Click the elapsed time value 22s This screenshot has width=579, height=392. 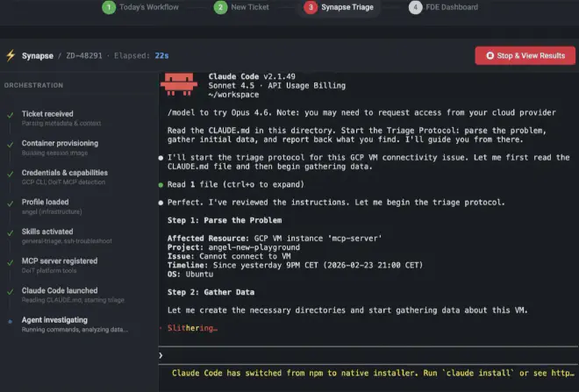[161, 56]
